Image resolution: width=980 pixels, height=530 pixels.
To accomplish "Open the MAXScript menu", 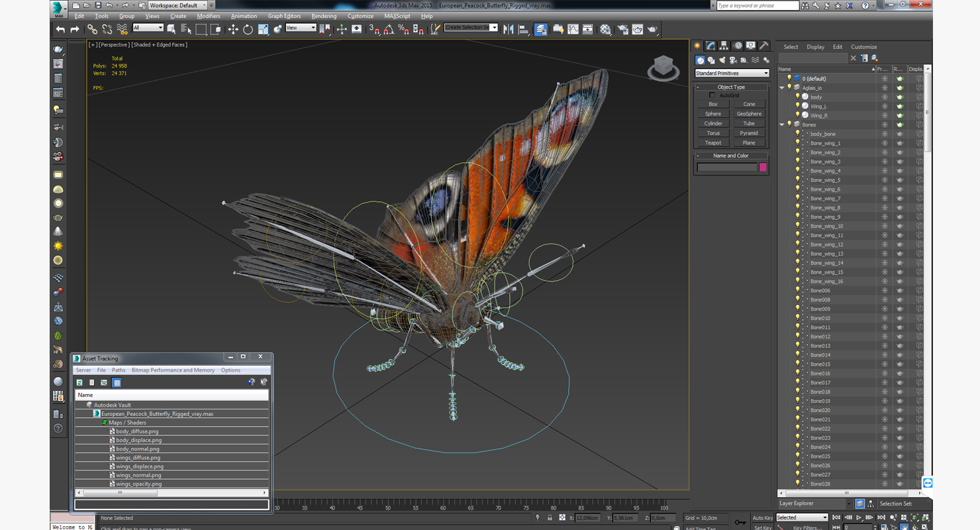I will [x=397, y=16].
